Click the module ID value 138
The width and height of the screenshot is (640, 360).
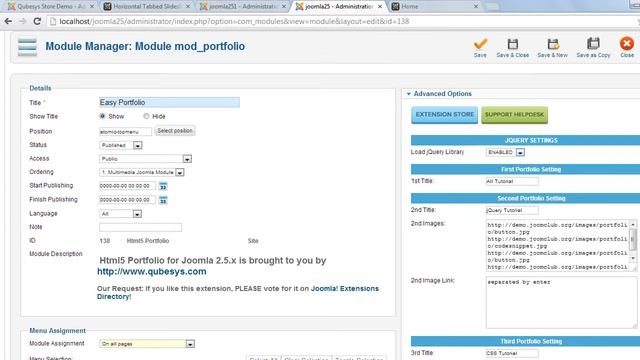104,241
